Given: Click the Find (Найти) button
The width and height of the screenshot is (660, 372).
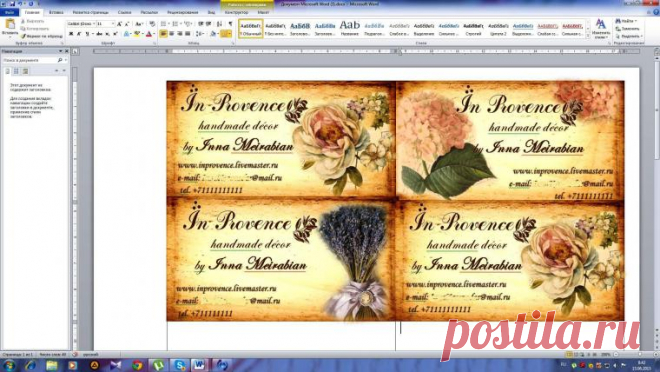Looking at the screenshot, I should click(x=626, y=21).
